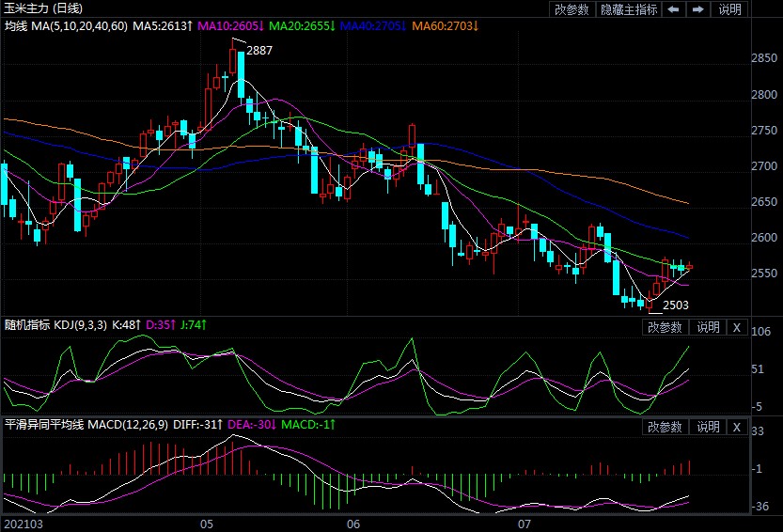
Task: Close the KDJ indicator panel with X
Action: [x=736, y=327]
